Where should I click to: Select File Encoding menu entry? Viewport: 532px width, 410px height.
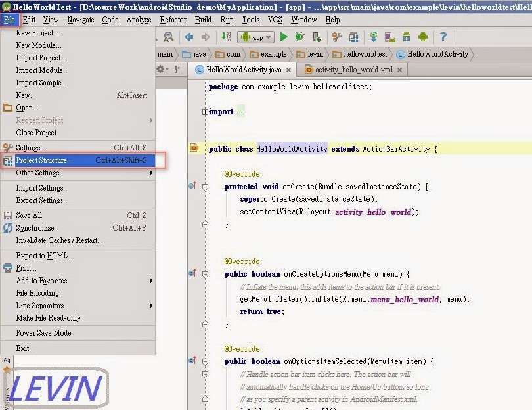pyautogui.click(x=78, y=293)
